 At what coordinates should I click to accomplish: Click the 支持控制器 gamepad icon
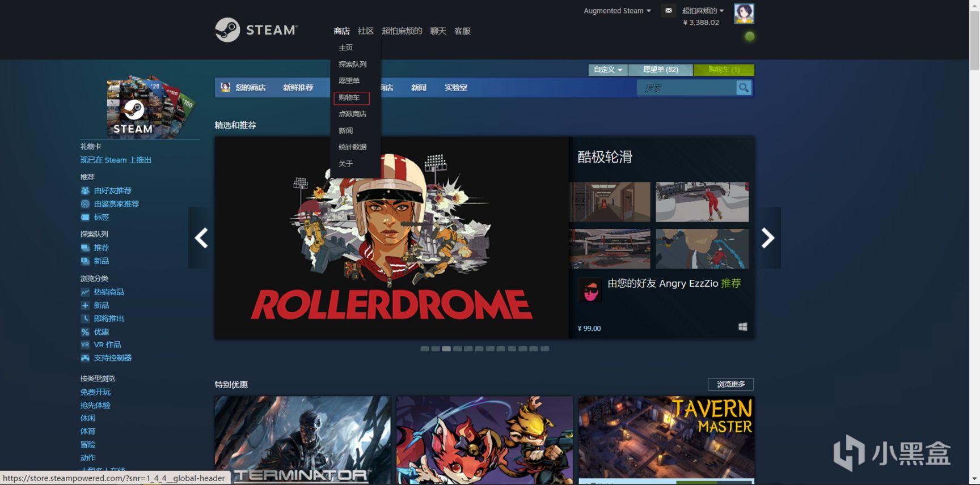coord(85,358)
